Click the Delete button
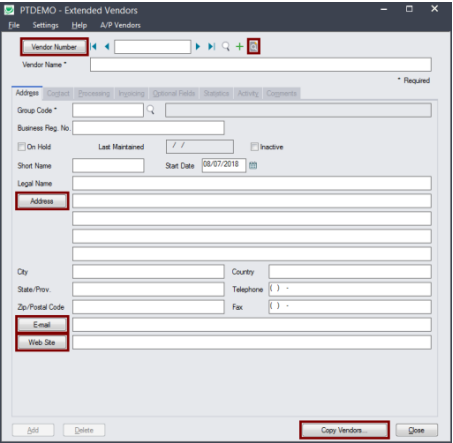Image resolution: width=453 pixels, height=443 pixels. coord(84,430)
